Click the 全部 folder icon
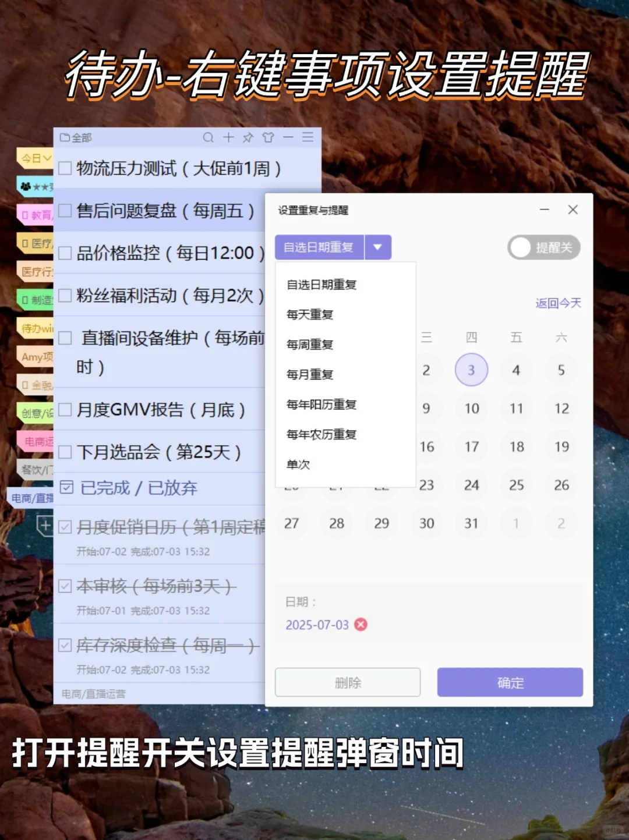 (64, 137)
